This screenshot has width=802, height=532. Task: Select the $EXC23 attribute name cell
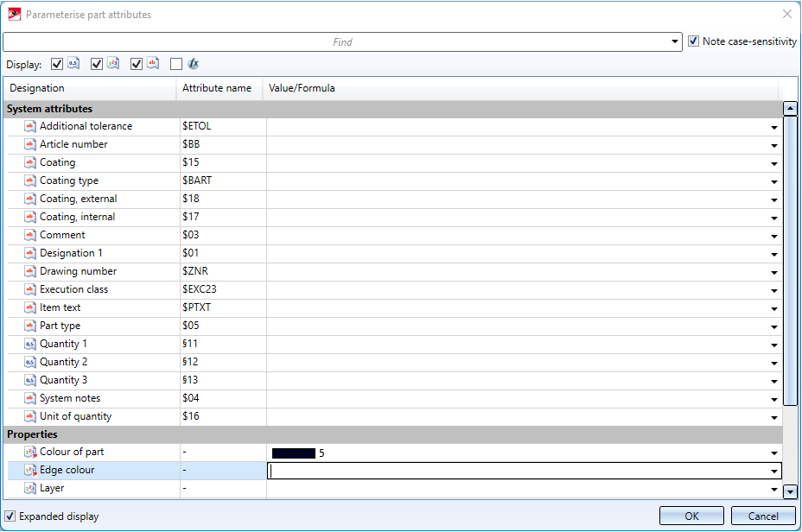(x=222, y=289)
